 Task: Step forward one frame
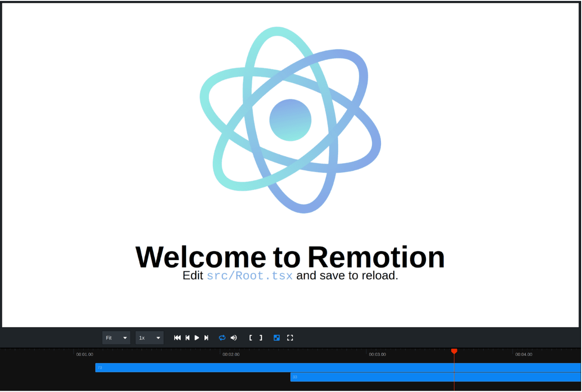[x=206, y=338]
